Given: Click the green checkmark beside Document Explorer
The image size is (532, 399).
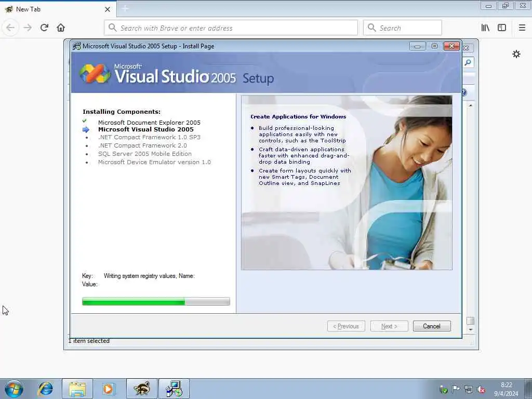Looking at the screenshot, I should click(85, 121).
